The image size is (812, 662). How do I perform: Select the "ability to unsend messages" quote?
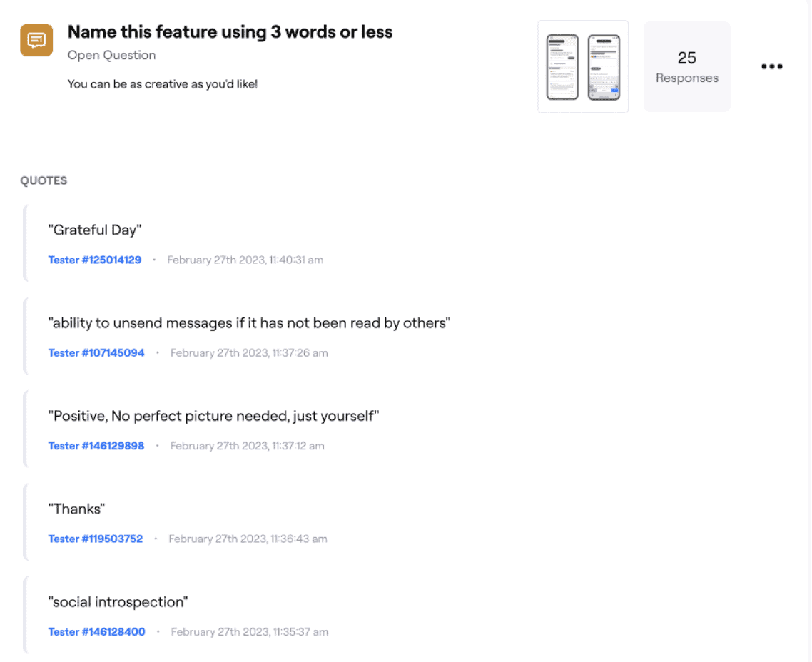click(249, 323)
